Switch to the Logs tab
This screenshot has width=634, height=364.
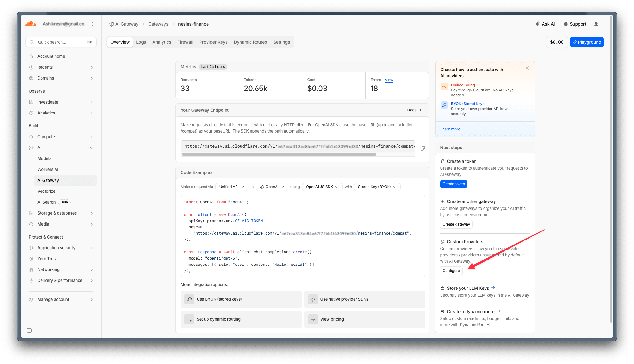pos(141,42)
